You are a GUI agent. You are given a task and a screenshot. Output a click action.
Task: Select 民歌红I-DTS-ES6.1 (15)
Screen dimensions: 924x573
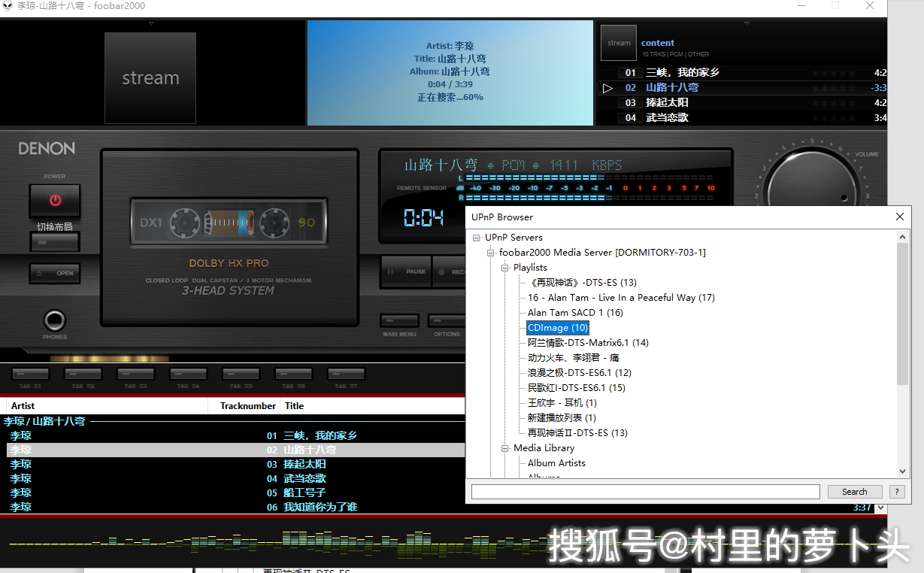[576, 388]
